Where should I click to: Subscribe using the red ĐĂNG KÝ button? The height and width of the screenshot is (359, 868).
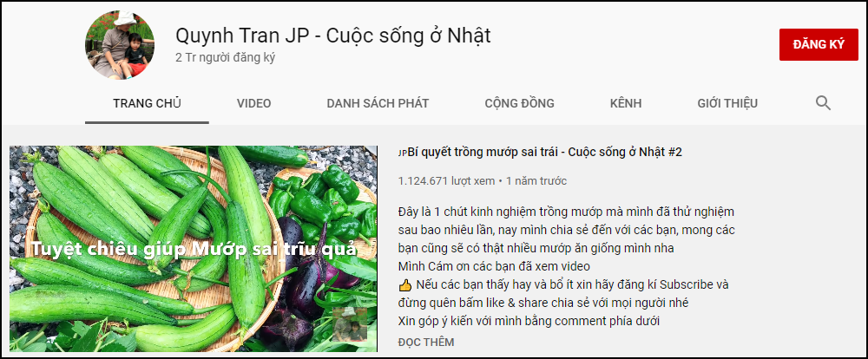click(x=819, y=44)
